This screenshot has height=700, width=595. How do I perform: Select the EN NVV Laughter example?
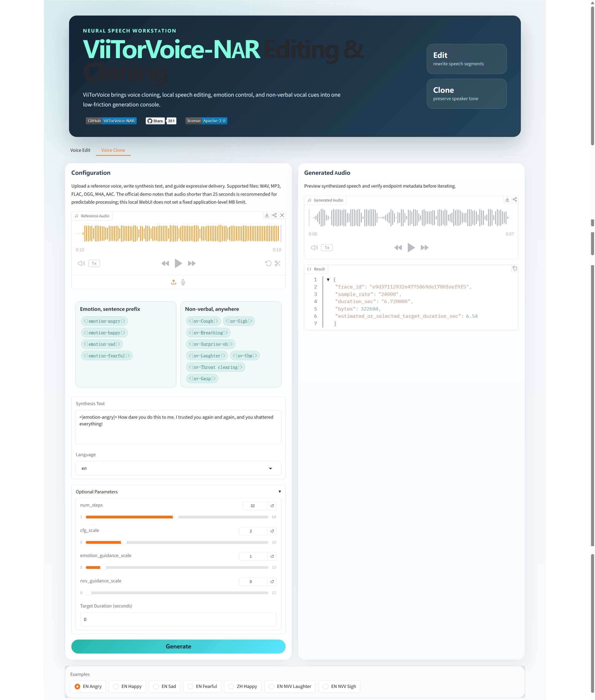click(290, 687)
